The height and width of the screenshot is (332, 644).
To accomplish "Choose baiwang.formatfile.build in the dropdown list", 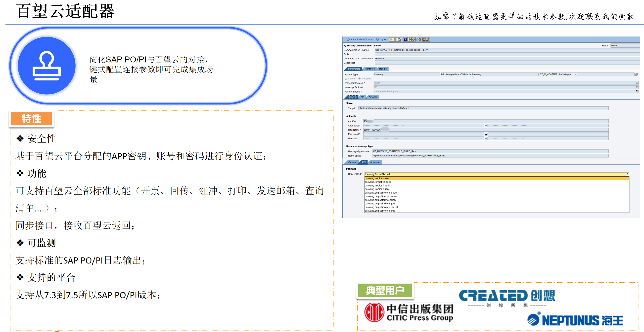I will click(497, 182).
